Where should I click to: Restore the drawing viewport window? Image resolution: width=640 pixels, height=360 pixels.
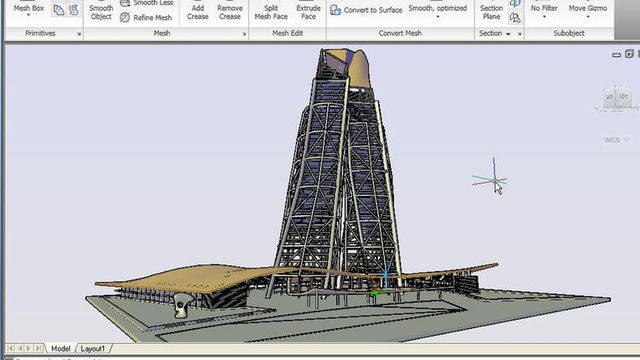point(629,54)
